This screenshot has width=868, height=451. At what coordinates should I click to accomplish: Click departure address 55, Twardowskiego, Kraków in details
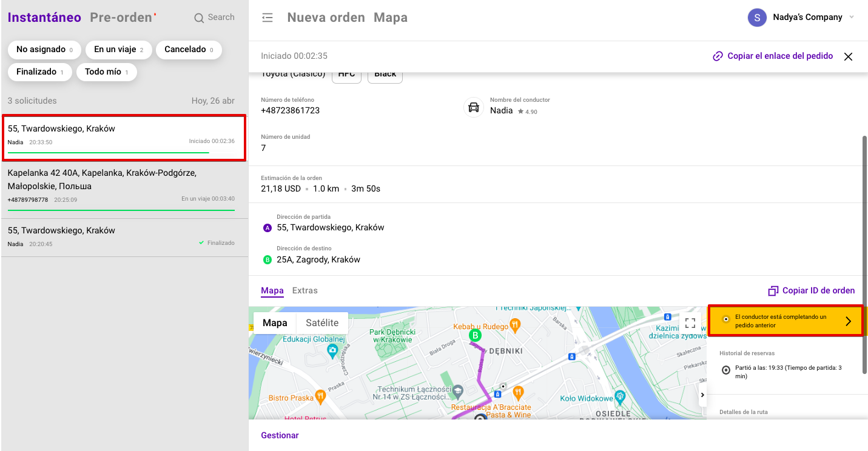coord(331,228)
